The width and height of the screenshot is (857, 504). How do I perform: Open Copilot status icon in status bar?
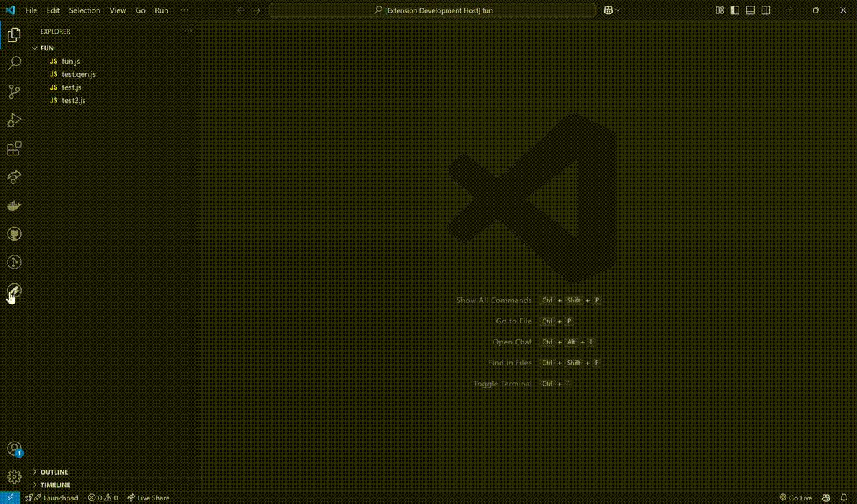[826, 498]
